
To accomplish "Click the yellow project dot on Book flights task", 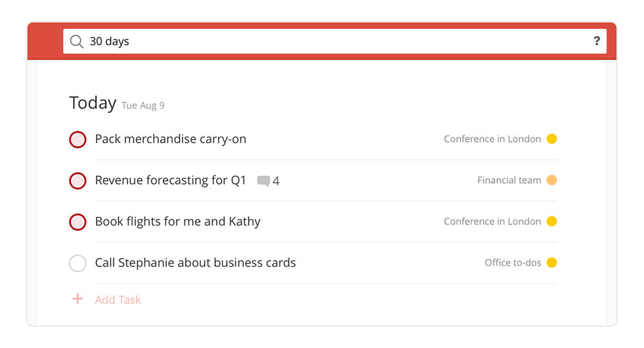I will coord(552,222).
